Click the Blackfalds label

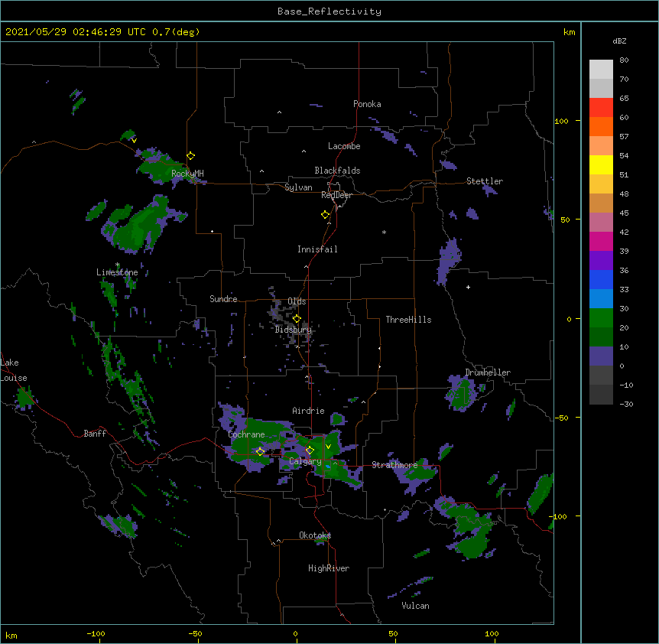click(x=337, y=171)
